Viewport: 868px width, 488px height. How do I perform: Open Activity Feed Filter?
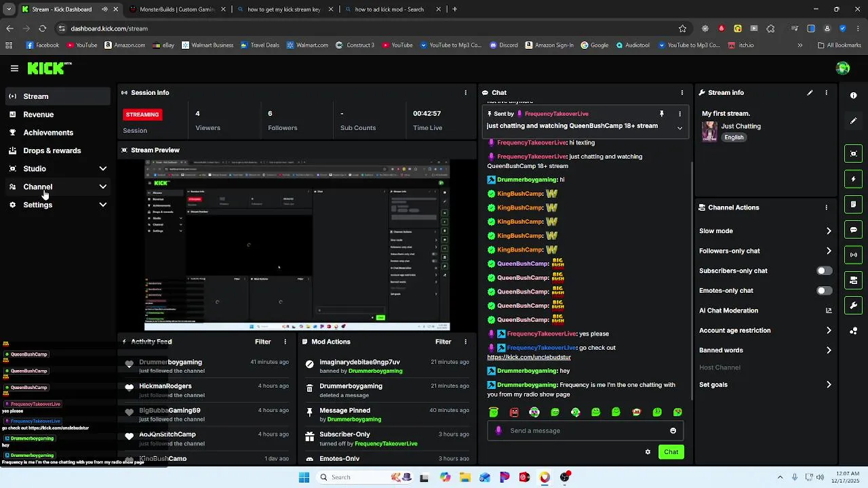[x=262, y=342]
